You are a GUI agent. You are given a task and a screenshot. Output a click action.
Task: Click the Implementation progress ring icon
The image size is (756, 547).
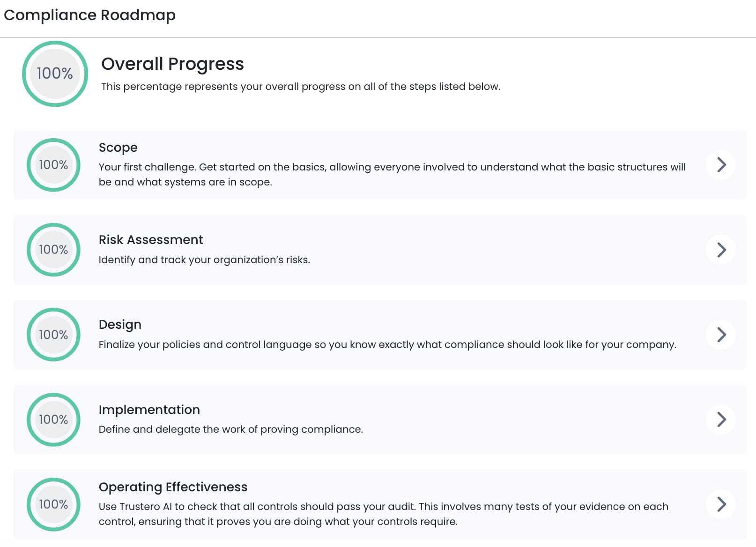click(x=53, y=419)
